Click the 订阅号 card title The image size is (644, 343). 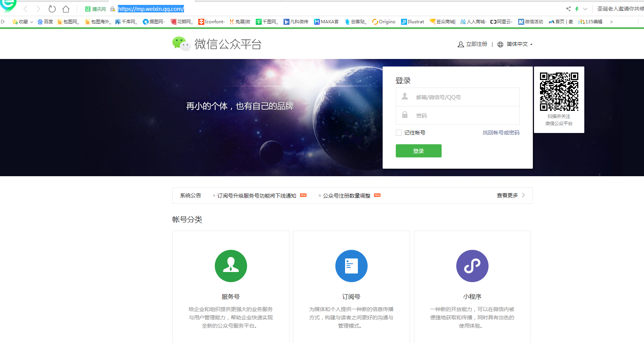click(351, 297)
